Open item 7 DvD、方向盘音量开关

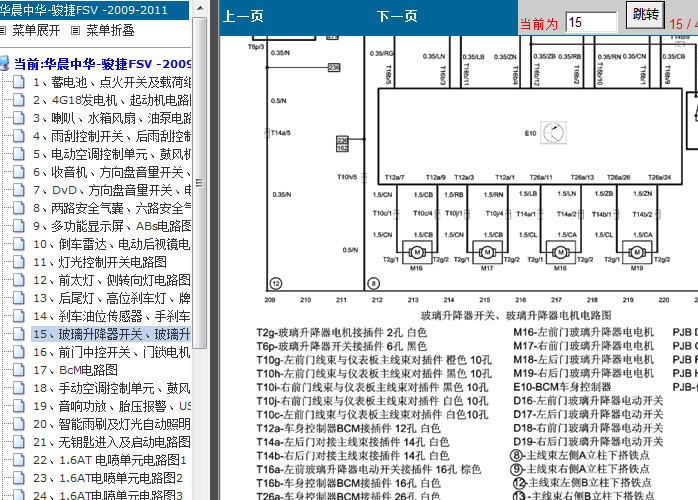point(112,190)
